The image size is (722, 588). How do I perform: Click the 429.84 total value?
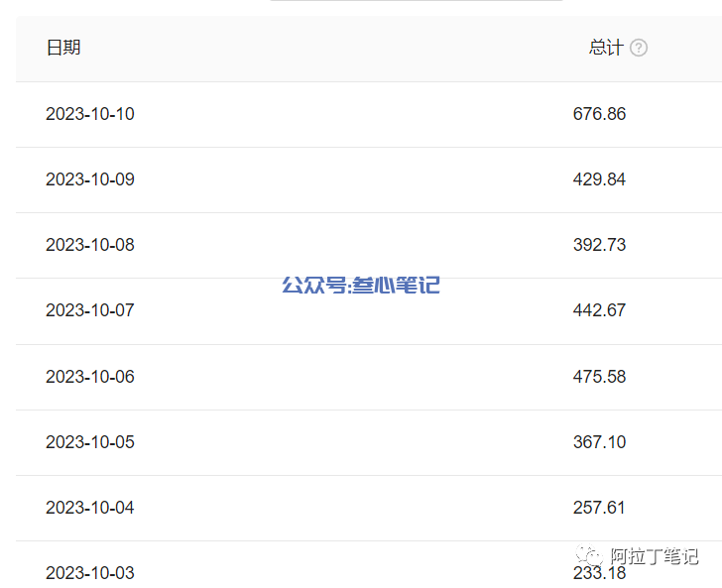pos(599,179)
